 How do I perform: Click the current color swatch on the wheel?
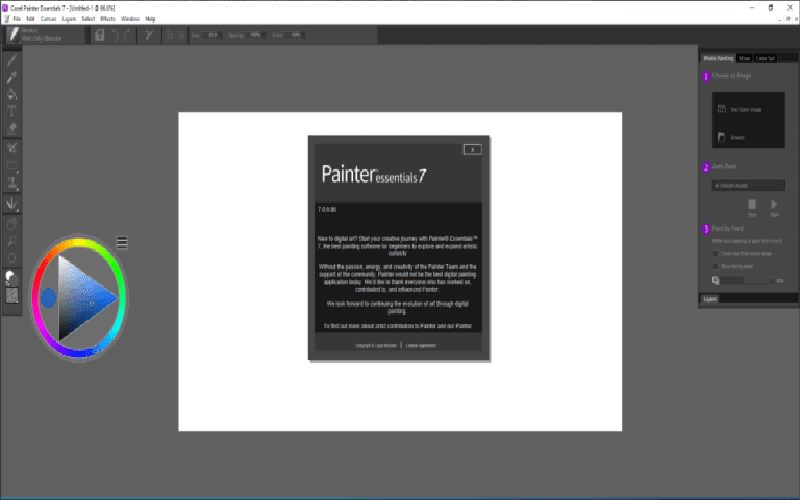pyautogui.click(x=48, y=298)
